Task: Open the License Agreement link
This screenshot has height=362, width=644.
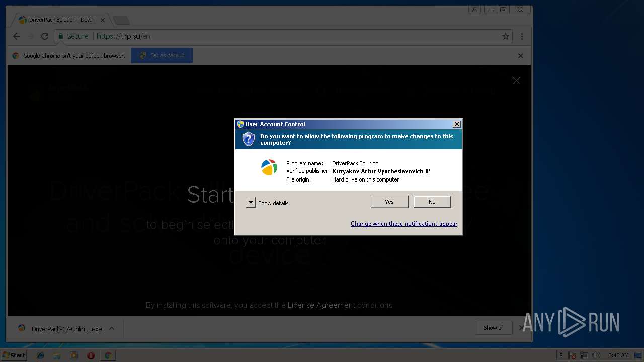Action: click(x=321, y=305)
